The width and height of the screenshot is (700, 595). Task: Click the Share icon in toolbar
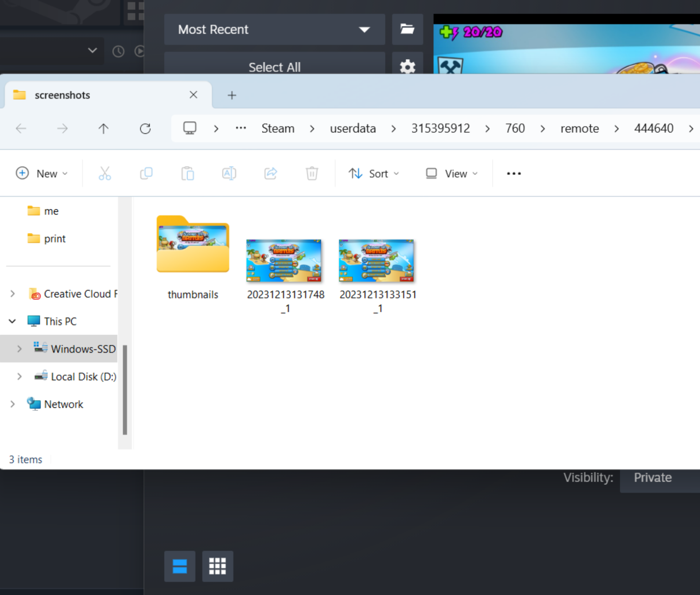pos(271,174)
